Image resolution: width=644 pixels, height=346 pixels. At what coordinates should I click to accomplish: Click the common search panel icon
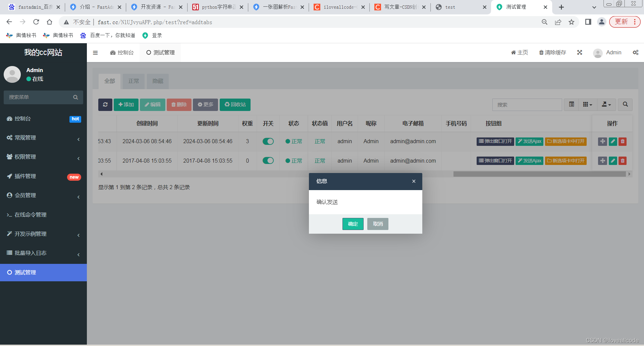[571, 105]
